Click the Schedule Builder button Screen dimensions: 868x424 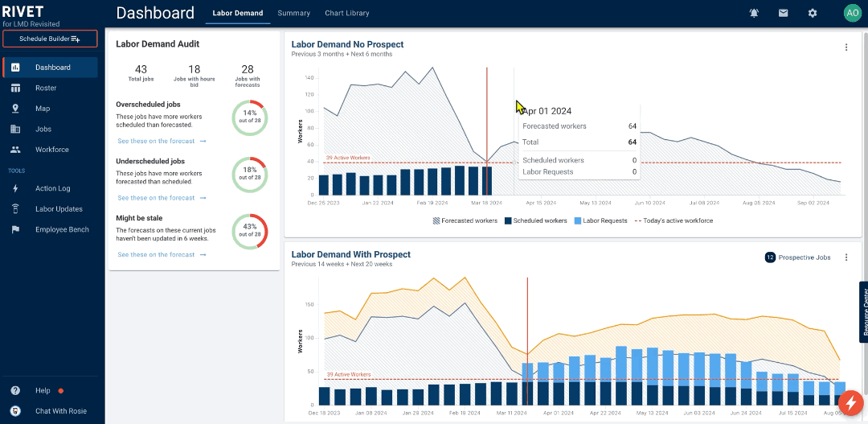coord(50,39)
